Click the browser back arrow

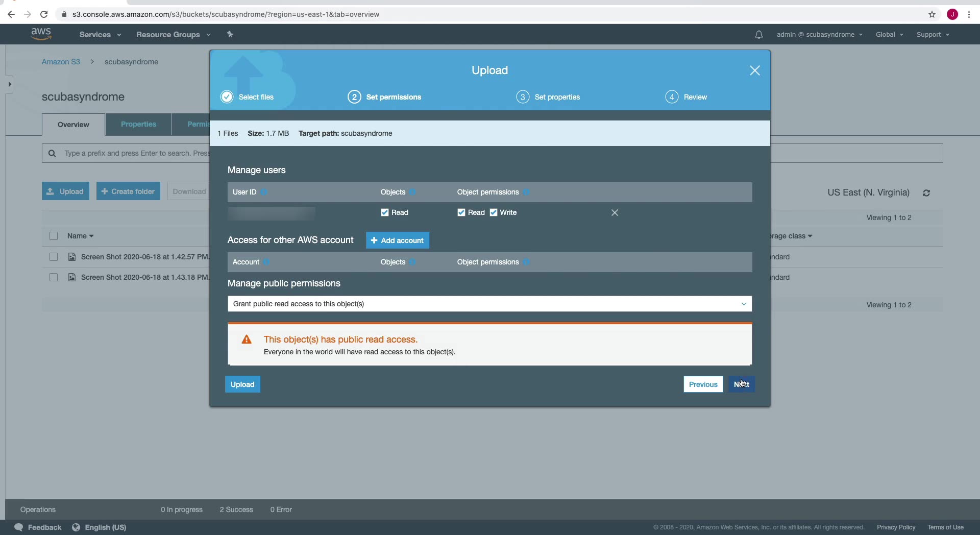click(11, 14)
